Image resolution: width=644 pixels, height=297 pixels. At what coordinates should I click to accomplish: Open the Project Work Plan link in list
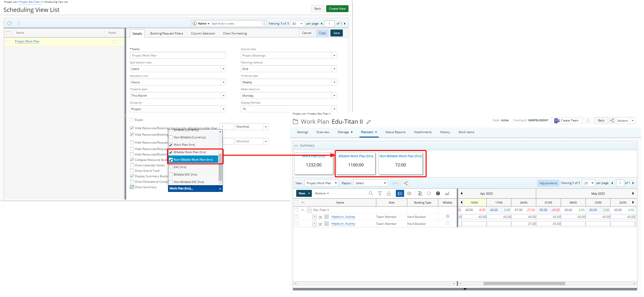(x=27, y=41)
